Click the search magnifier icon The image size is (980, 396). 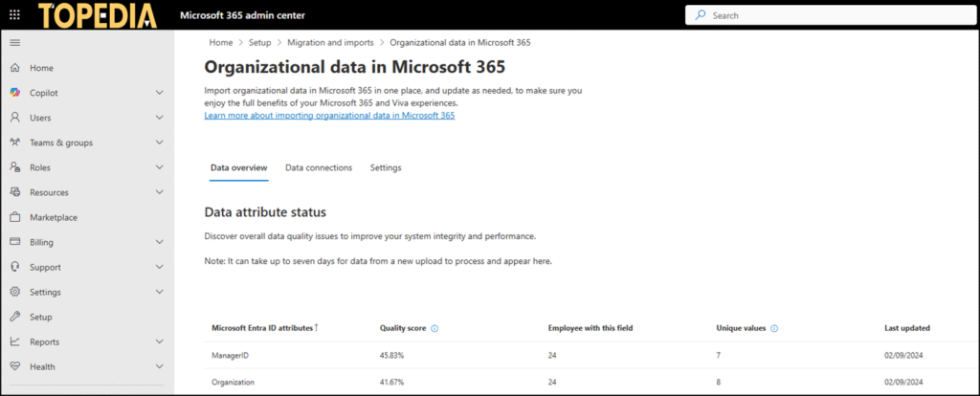(701, 15)
